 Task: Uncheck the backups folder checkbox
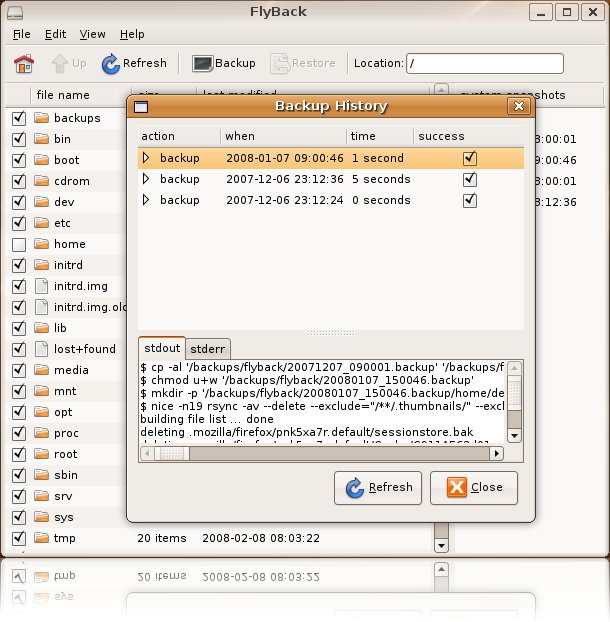[x=19, y=118]
